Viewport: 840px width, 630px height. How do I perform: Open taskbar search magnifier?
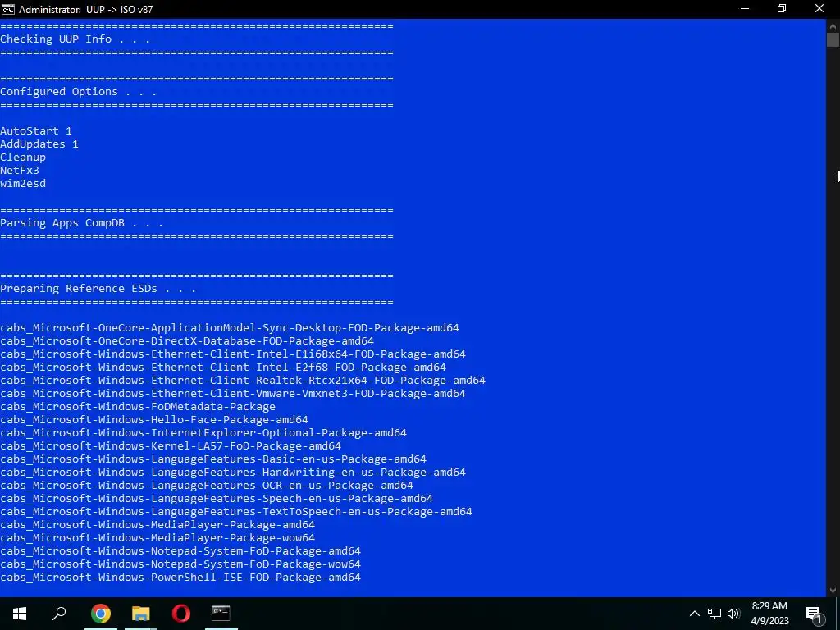[x=59, y=614]
